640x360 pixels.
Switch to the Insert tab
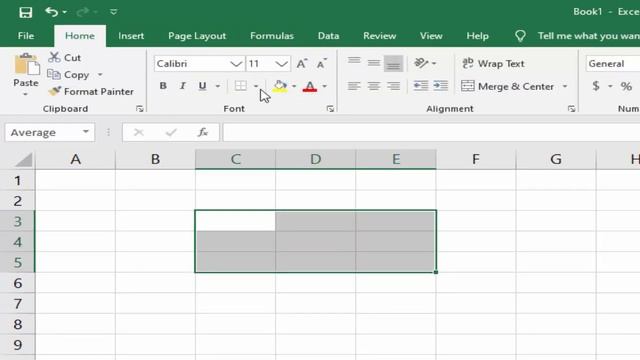coord(131,36)
